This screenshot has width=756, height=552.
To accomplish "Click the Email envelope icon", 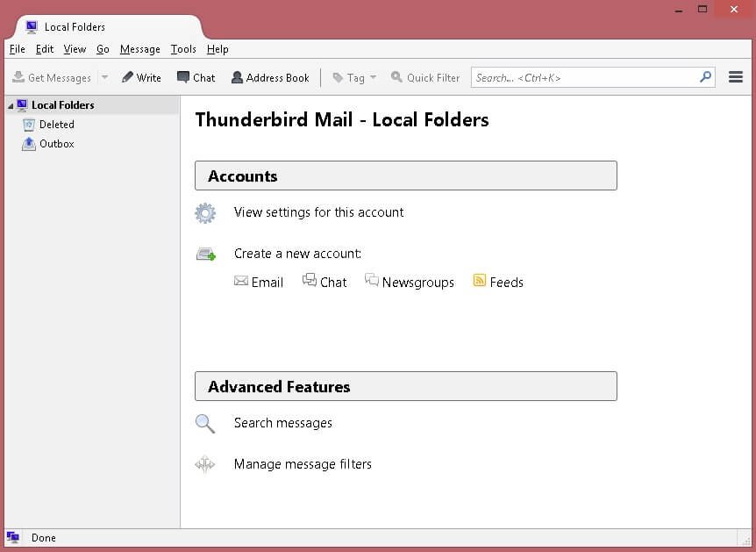I will (241, 281).
